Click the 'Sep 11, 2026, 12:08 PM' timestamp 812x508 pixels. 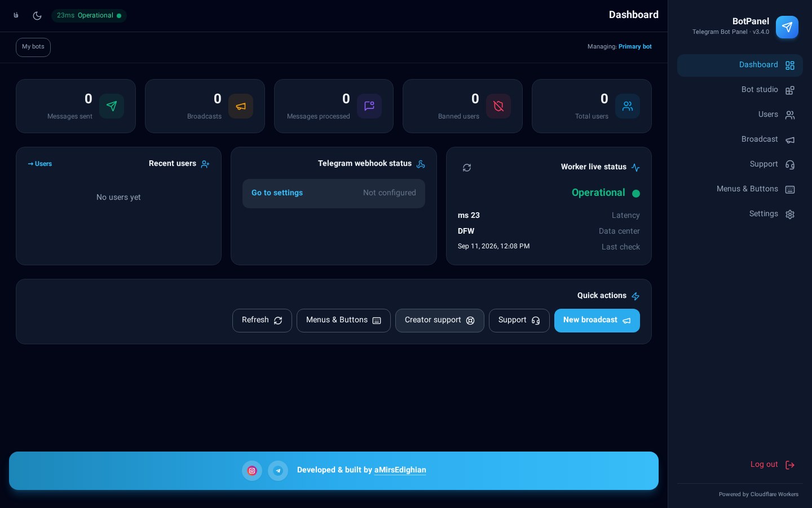pos(493,246)
